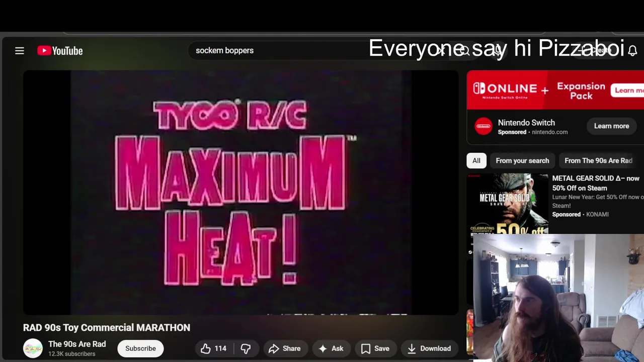Viewport: 644px width, 362px height.
Task: Subscribe to The 90s Are Rad
Action: click(x=140, y=348)
